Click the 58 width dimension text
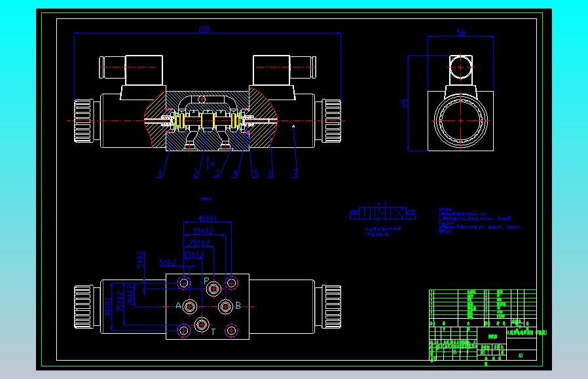 461,33
